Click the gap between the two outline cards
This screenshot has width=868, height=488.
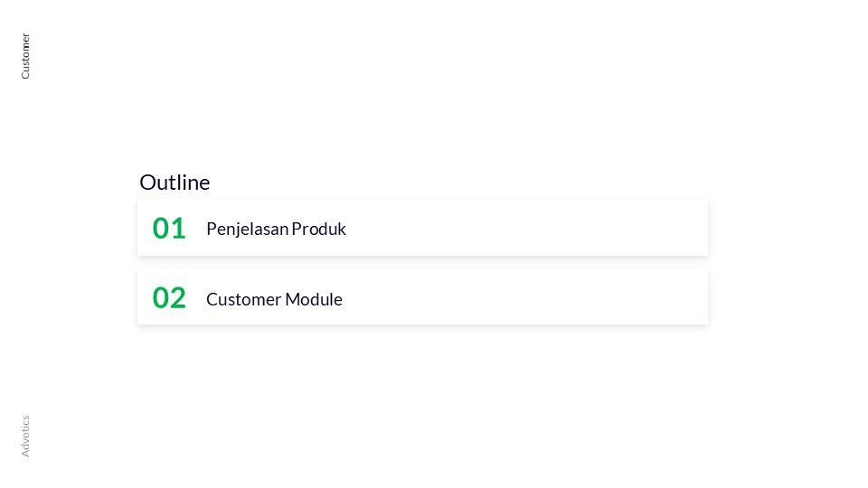click(x=422, y=262)
